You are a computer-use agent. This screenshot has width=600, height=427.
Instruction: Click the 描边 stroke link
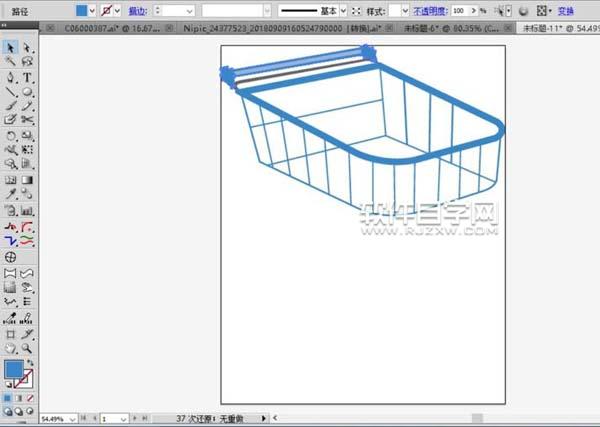point(137,9)
